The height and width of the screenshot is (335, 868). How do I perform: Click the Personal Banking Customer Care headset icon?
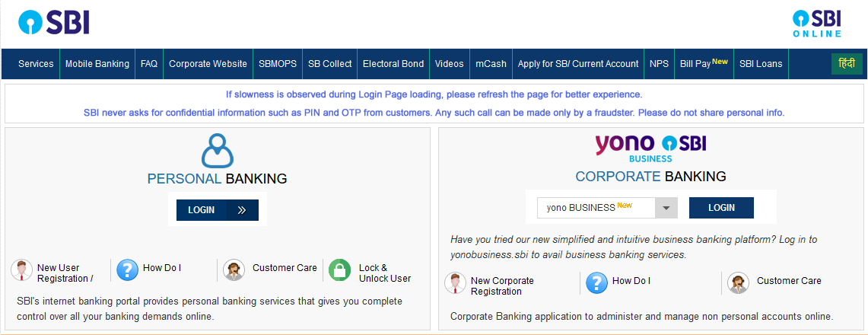234,270
